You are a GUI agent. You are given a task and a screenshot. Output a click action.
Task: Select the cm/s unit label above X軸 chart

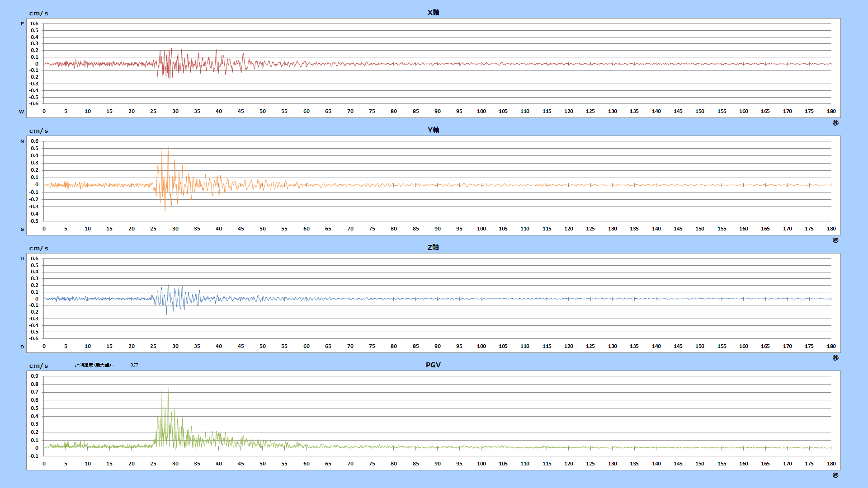39,14
